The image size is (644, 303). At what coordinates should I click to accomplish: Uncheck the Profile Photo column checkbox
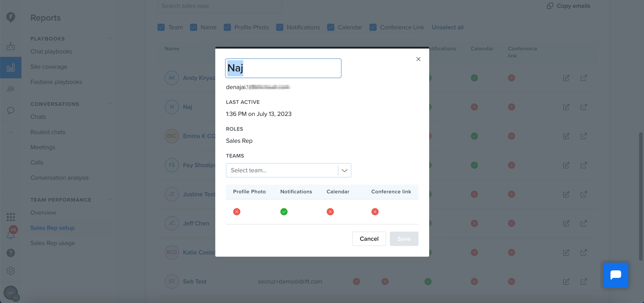(x=227, y=27)
